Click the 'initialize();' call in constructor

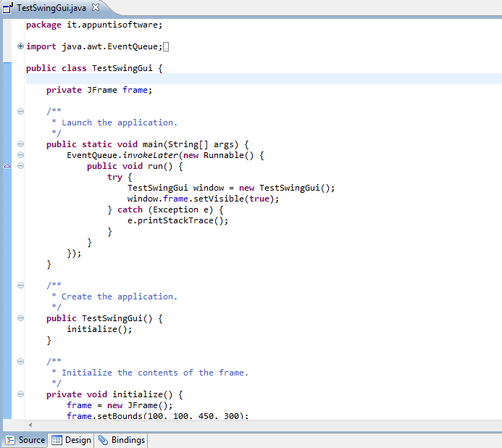point(99,329)
